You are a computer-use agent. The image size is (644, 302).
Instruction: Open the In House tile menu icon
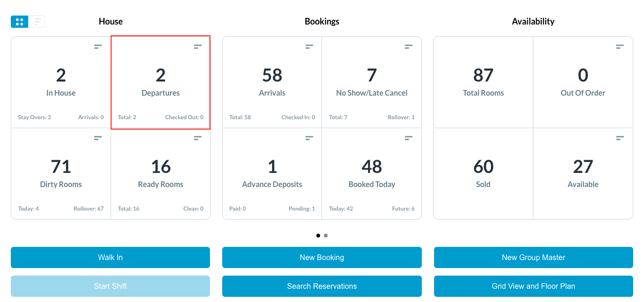coord(98,46)
